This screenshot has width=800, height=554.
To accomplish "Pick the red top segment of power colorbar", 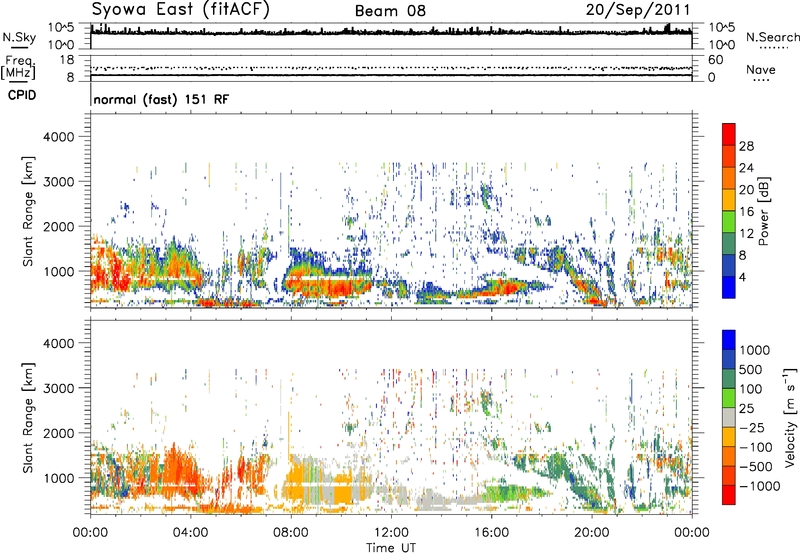I will [729, 135].
